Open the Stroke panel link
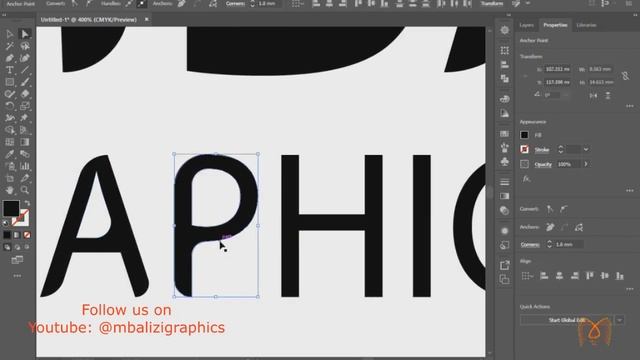640x360 pixels. [542, 150]
